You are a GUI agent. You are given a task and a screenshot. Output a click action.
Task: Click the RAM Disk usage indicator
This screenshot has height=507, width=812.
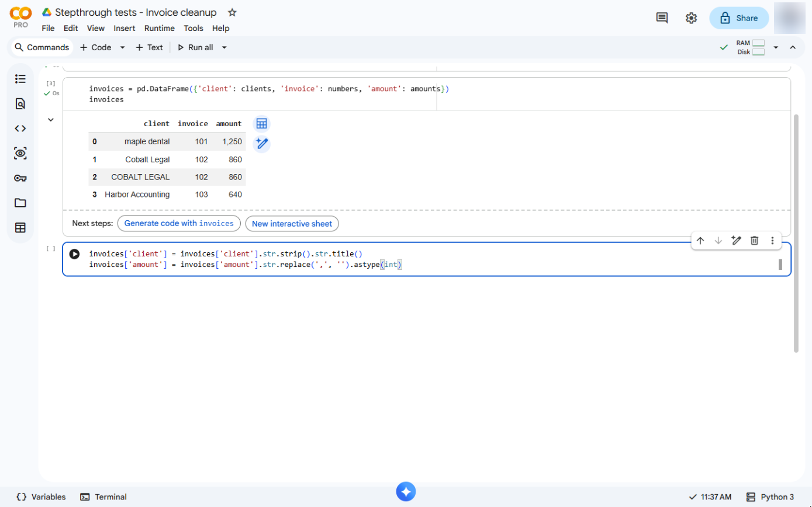coord(751,47)
